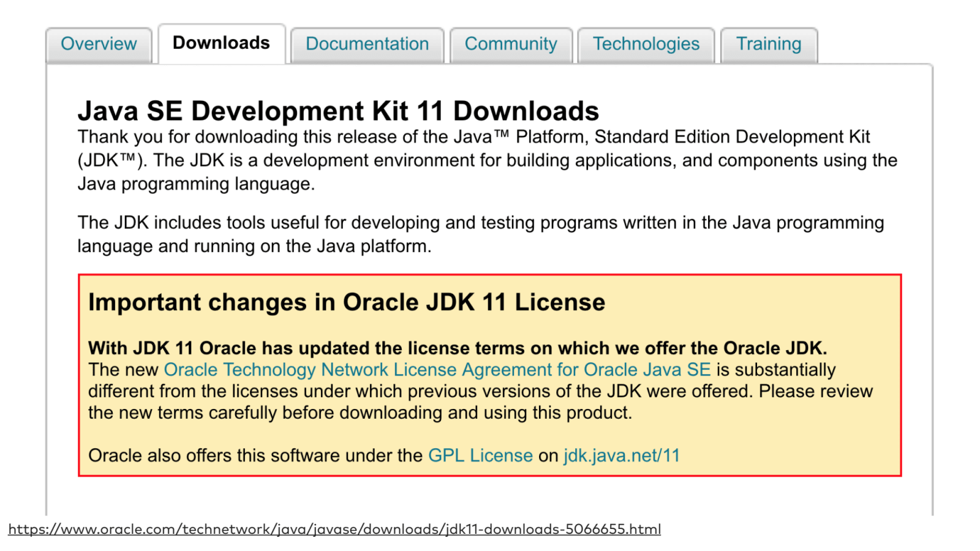Screen dimensions: 980x551
Task: Open the Technologies tab
Action: coord(646,45)
